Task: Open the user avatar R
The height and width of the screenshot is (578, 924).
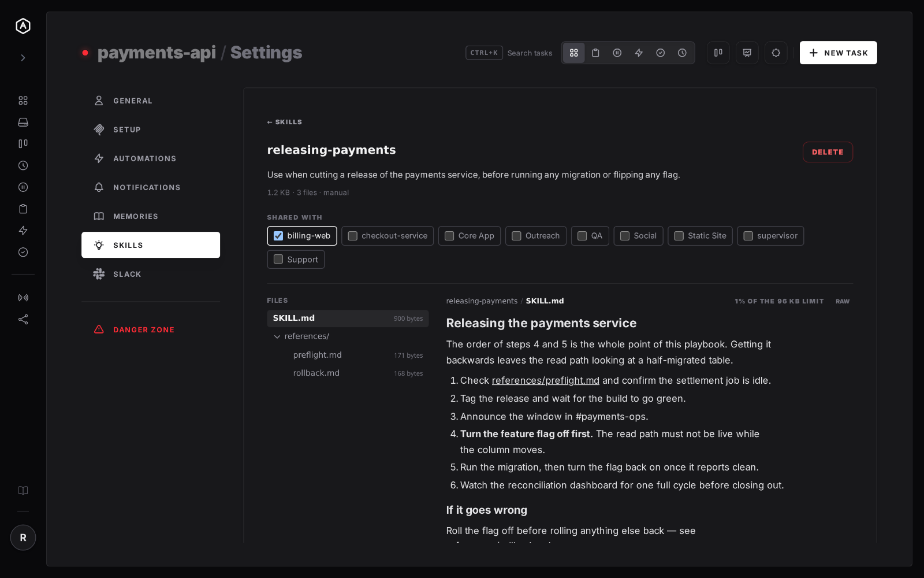Action: tap(23, 538)
